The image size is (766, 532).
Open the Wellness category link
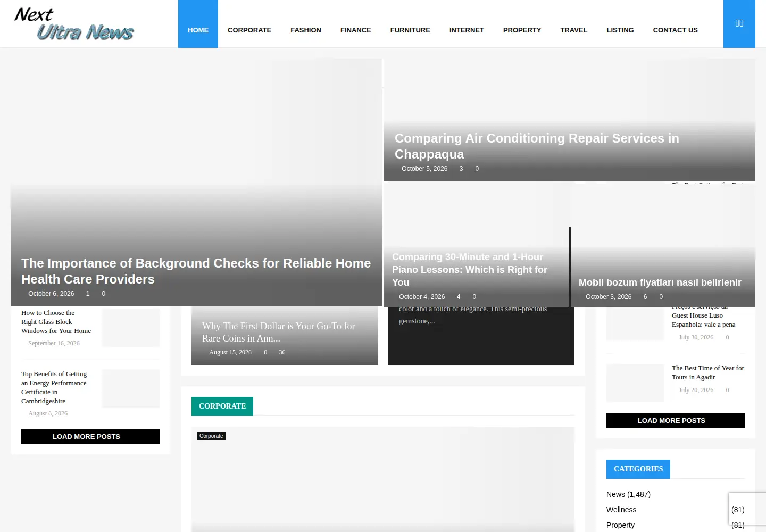point(621,510)
